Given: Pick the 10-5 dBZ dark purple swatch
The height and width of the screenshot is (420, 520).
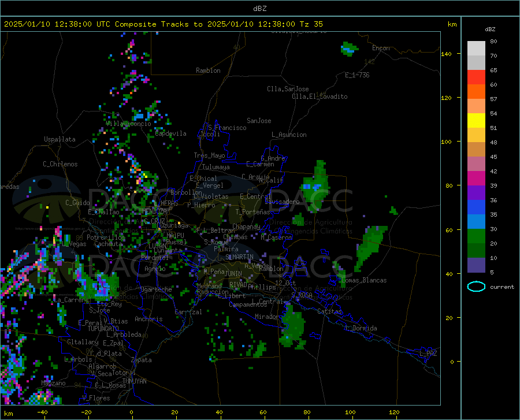Looking at the screenshot, I should point(476,265).
